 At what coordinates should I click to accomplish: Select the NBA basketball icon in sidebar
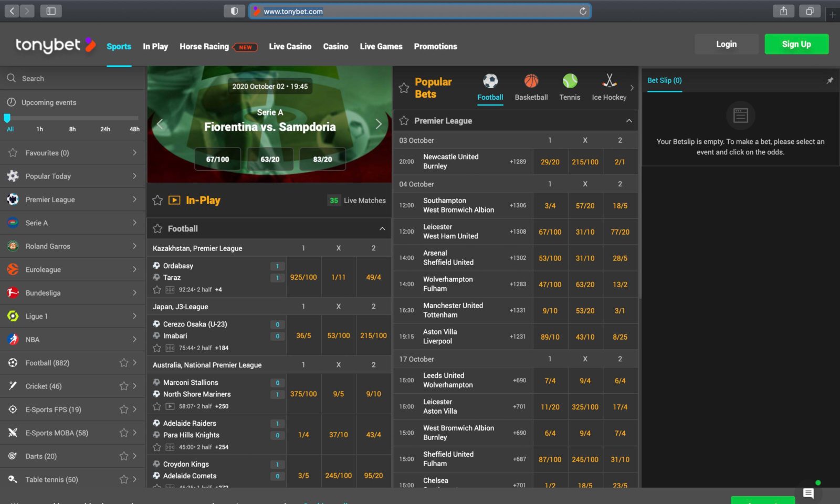[x=12, y=339]
